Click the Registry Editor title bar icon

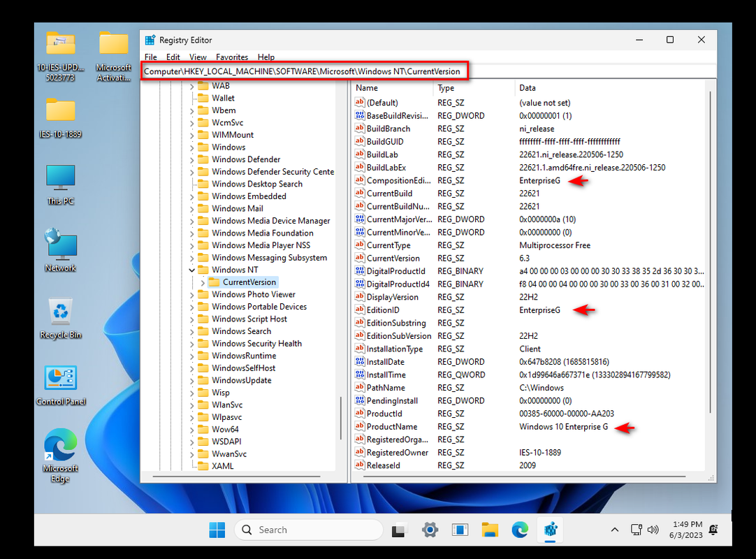(150, 40)
